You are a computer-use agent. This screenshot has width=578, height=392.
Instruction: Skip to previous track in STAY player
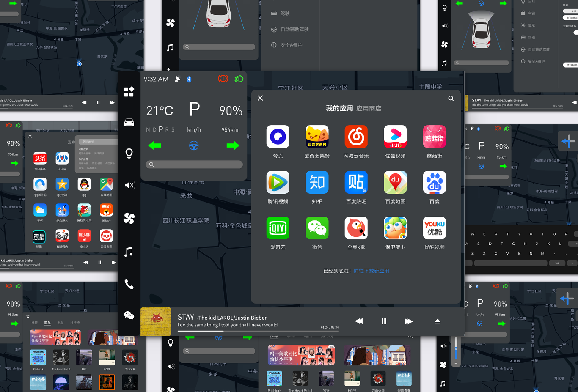(x=359, y=321)
